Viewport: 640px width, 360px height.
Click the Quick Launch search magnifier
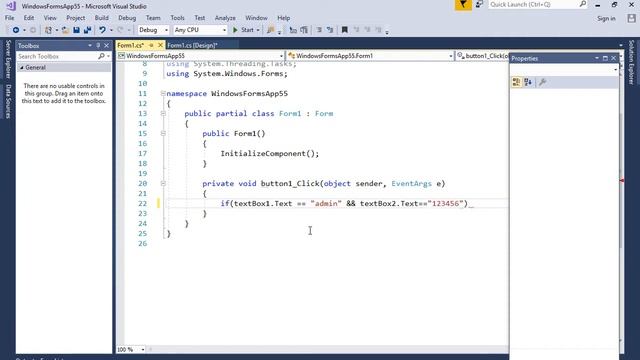[x=582, y=4]
